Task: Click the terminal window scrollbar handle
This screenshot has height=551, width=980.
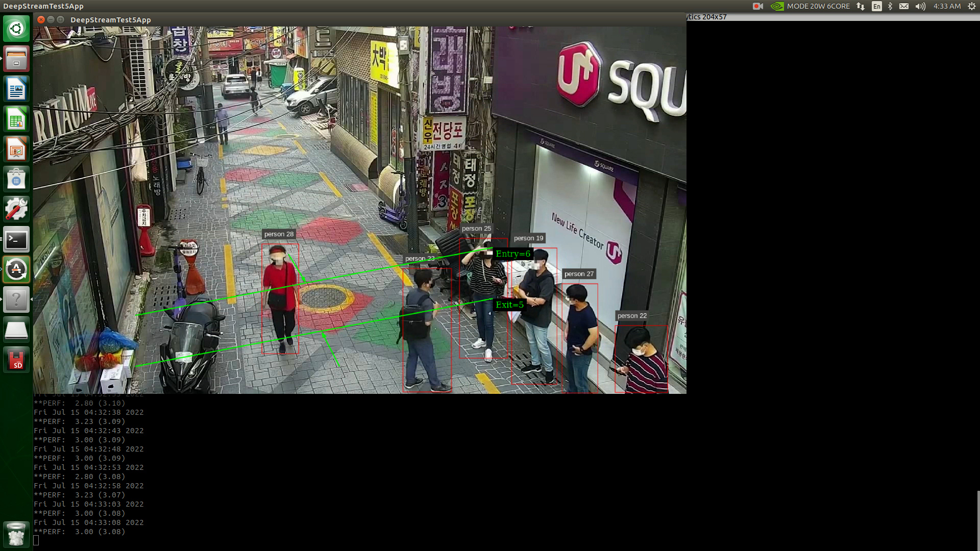Action: 978,520
